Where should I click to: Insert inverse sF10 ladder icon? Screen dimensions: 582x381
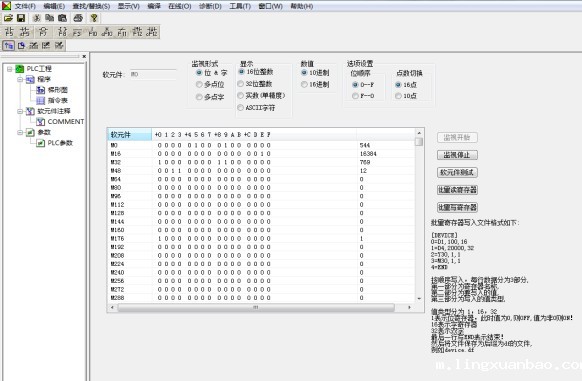point(107,32)
